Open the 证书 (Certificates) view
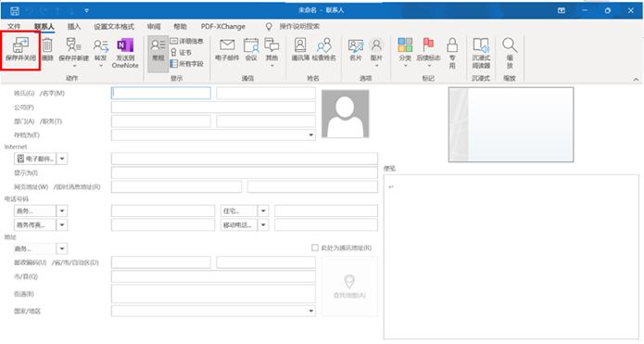 (x=181, y=52)
